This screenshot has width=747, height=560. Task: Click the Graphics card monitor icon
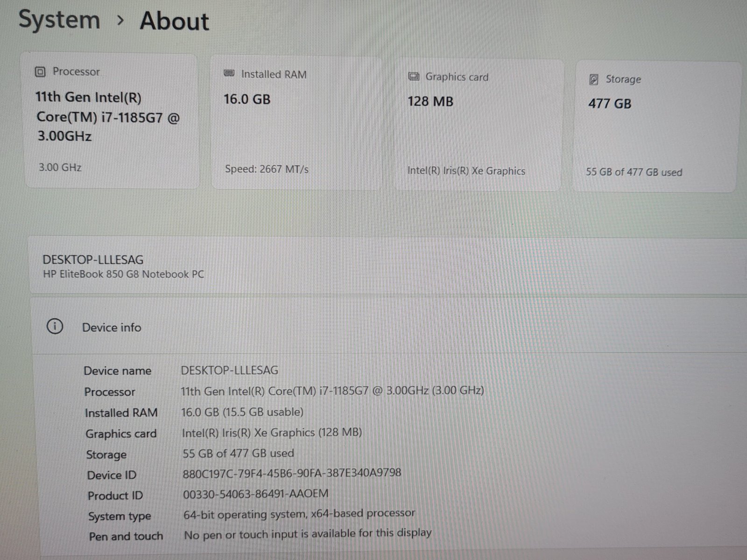point(414,77)
